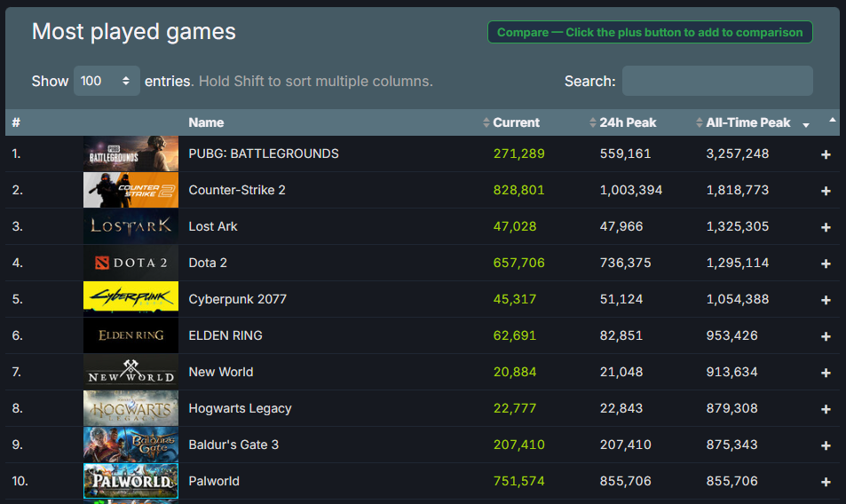Click the plus icon for Counter-Strike 2
846x504 pixels.
click(x=826, y=191)
